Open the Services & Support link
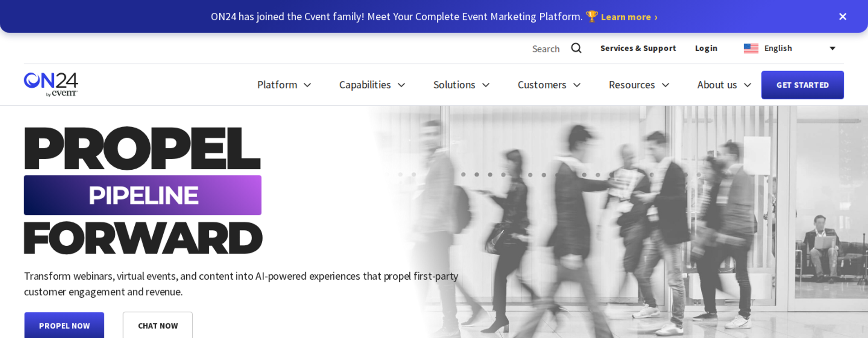 tap(638, 48)
